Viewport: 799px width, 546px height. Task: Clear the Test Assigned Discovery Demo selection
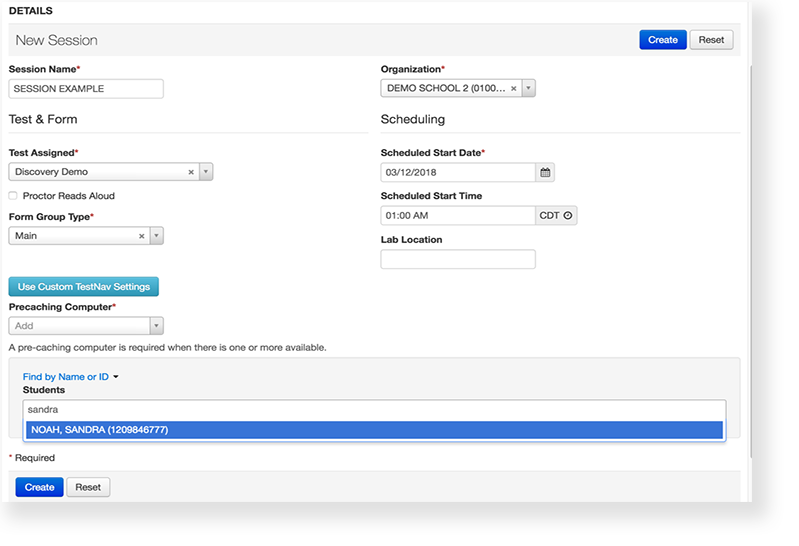pyautogui.click(x=191, y=172)
